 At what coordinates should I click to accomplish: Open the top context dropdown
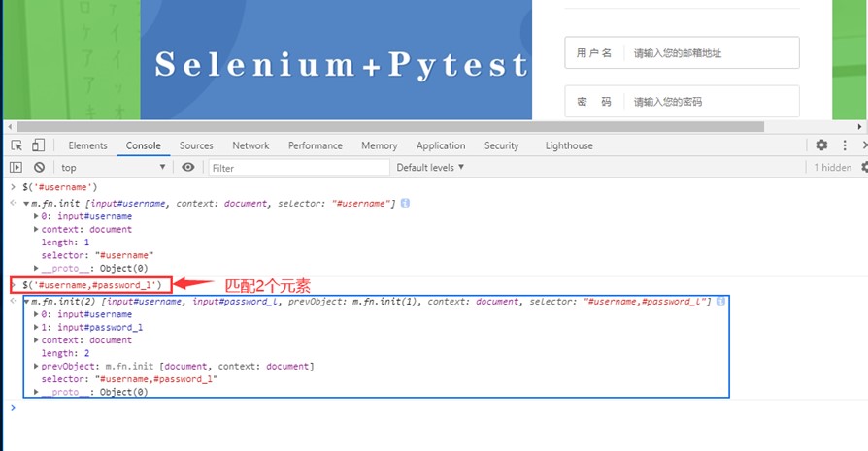coord(113,167)
